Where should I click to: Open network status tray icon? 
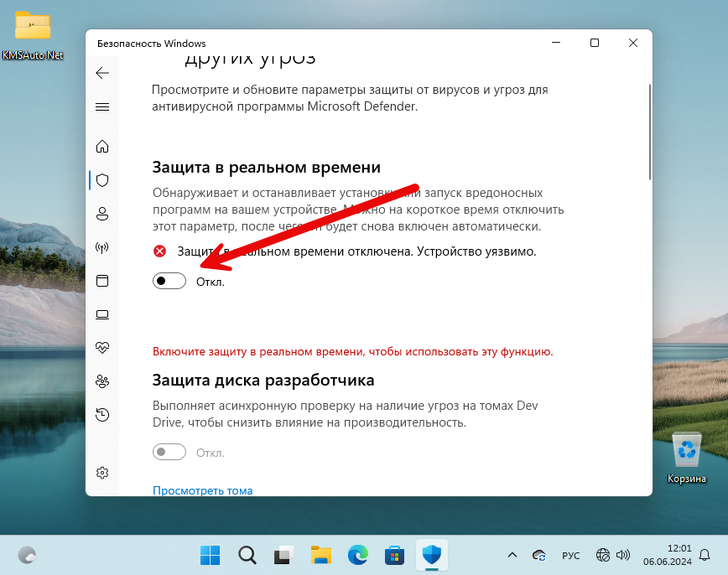tap(603, 555)
